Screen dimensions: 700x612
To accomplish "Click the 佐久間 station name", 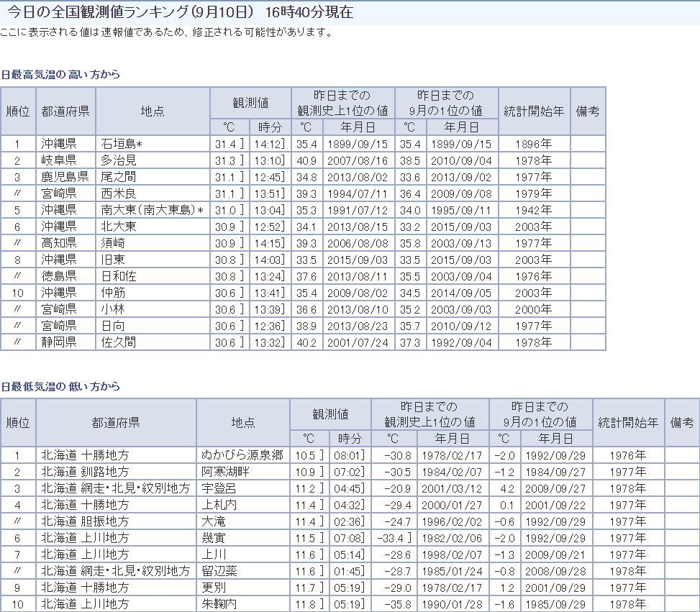I will (119, 342).
